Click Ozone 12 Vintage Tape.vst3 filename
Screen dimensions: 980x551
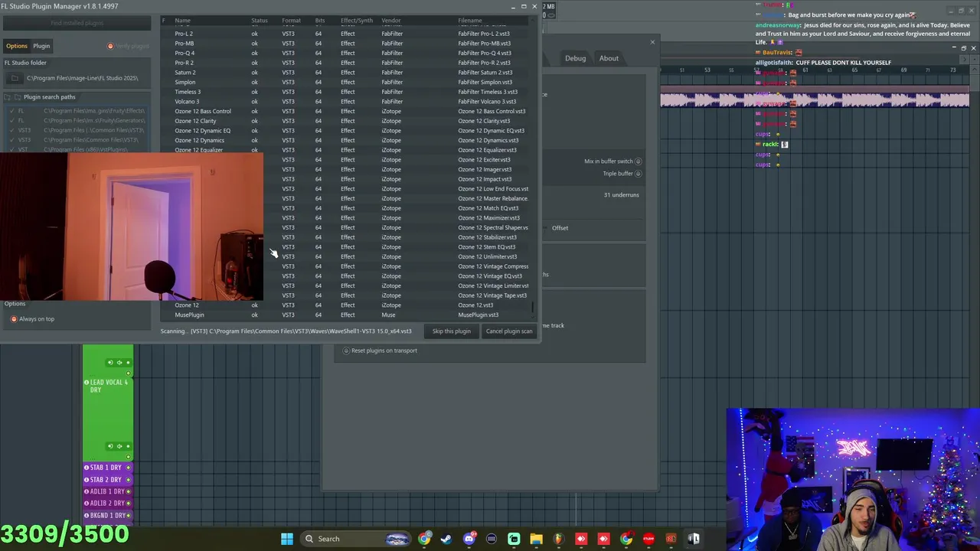pyautogui.click(x=492, y=295)
